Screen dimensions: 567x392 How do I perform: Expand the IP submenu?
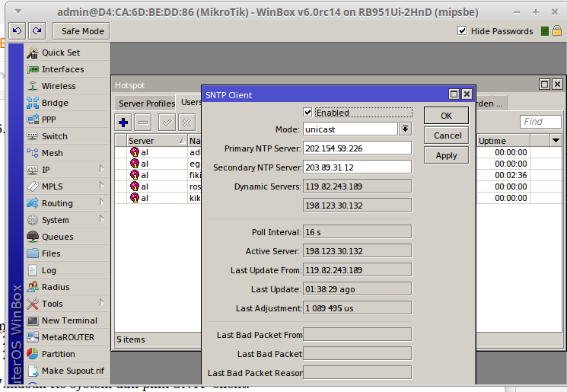[x=102, y=169]
